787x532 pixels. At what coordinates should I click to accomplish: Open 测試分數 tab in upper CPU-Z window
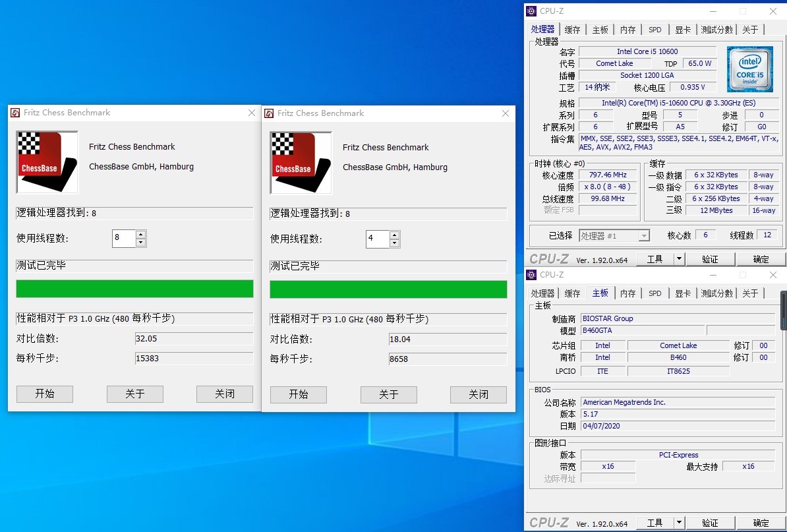click(x=716, y=30)
